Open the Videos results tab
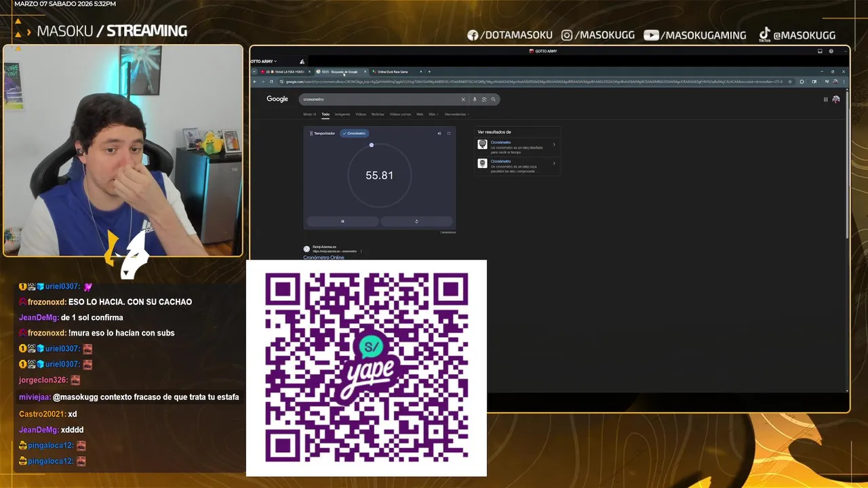Screen dimensions: 868x488 361,114
